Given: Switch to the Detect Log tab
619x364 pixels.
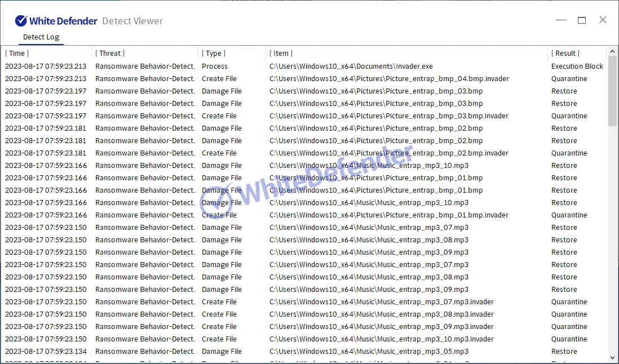Looking at the screenshot, I should (41, 37).
